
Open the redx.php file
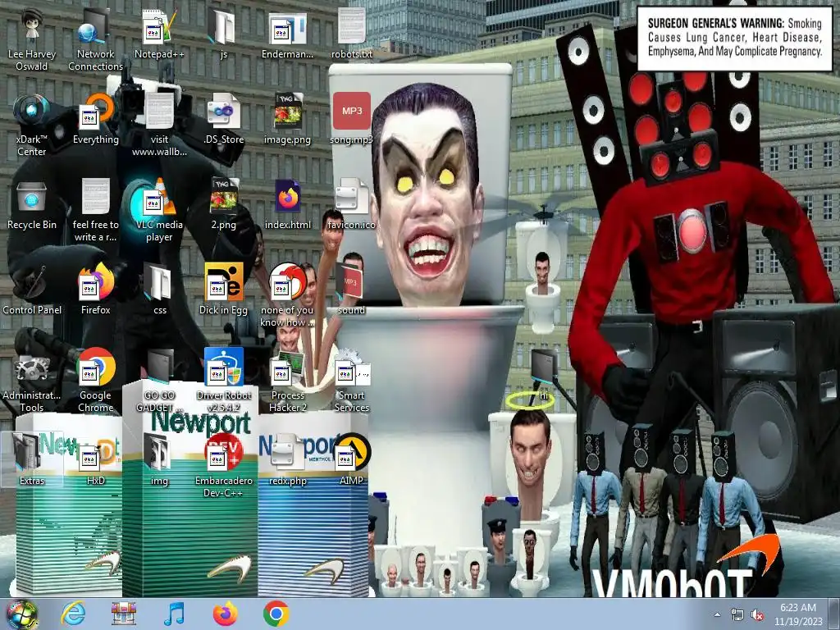[x=287, y=461]
